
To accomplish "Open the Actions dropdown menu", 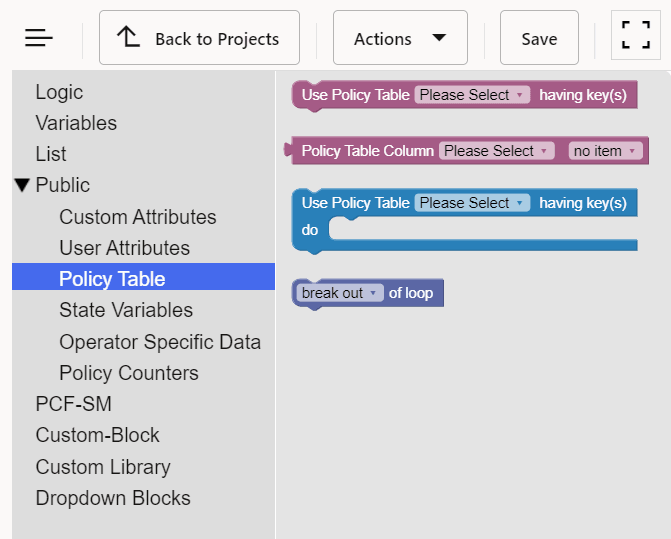I will coord(400,38).
